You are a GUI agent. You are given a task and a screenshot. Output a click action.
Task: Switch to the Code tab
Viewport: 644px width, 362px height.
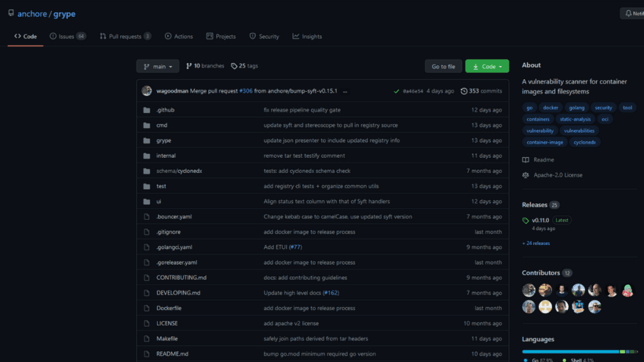(25, 36)
